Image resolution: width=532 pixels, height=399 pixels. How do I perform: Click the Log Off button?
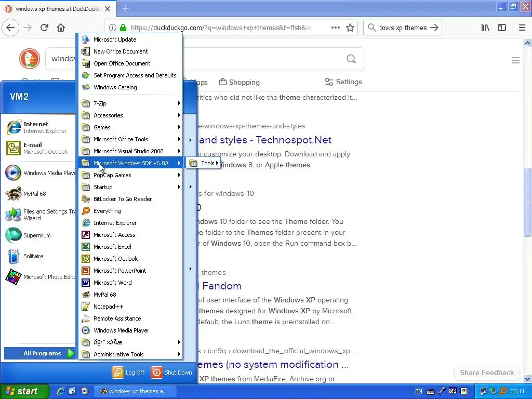(128, 373)
